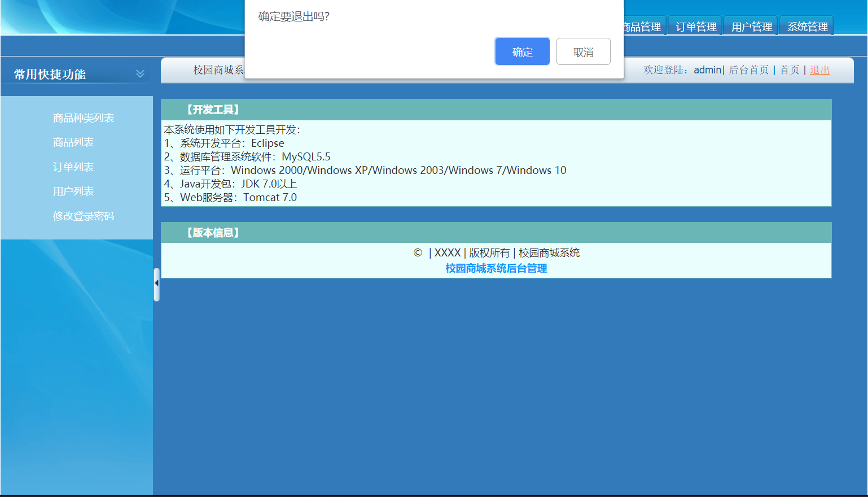
Task: Click the line listing Windows platforms
Action: pyautogui.click(x=365, y=171)
